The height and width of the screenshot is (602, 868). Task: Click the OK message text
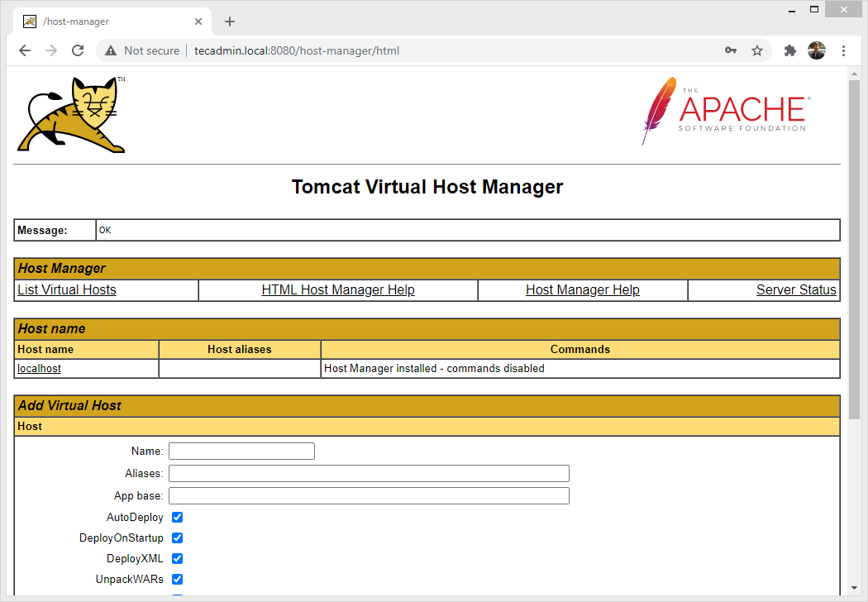pyautogui.click(x=105, y=230)
